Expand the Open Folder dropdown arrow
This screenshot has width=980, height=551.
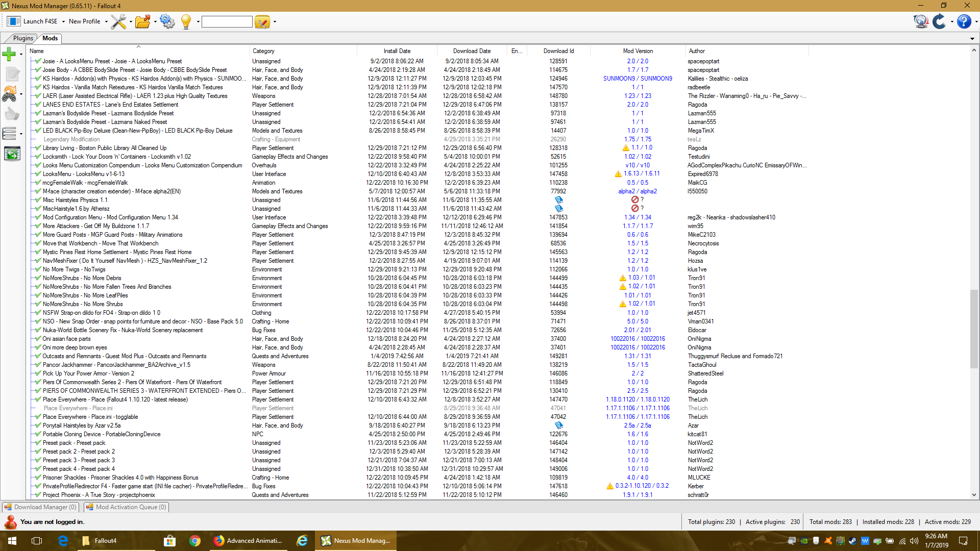(x=155, y=22)
